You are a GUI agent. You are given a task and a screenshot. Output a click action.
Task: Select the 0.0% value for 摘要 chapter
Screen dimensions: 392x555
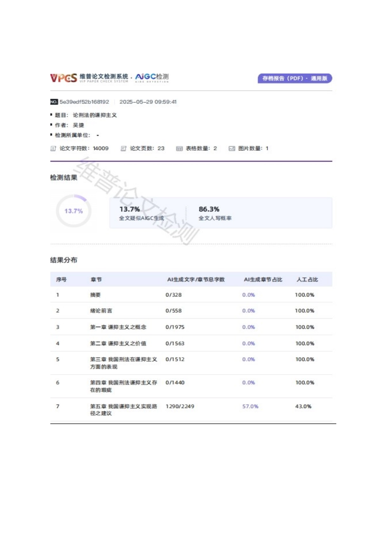248,295
